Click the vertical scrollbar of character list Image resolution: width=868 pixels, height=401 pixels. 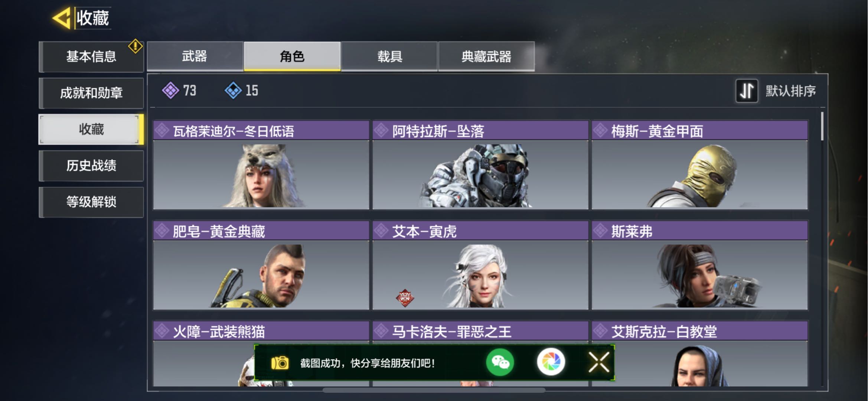[x=822, y=248]
